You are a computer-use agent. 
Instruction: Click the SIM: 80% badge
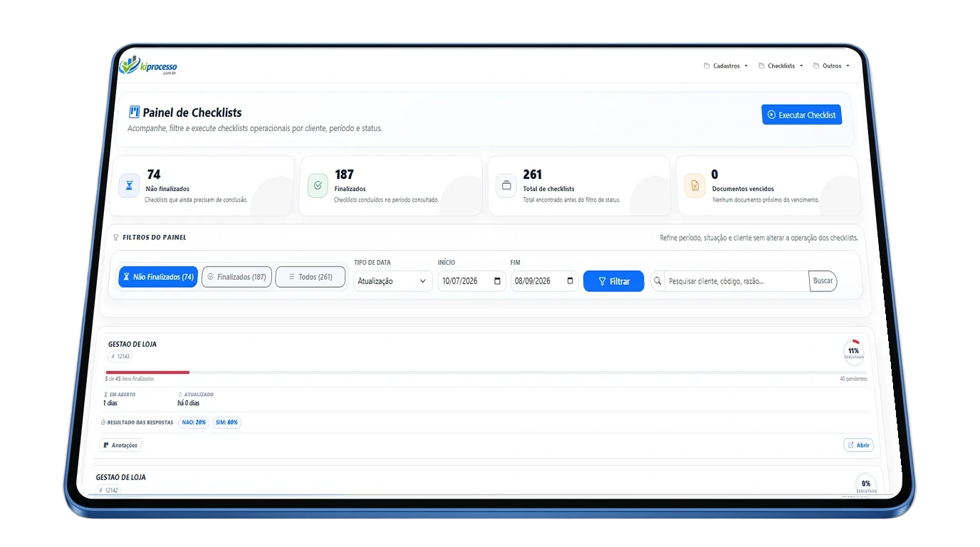coord(226,422)
